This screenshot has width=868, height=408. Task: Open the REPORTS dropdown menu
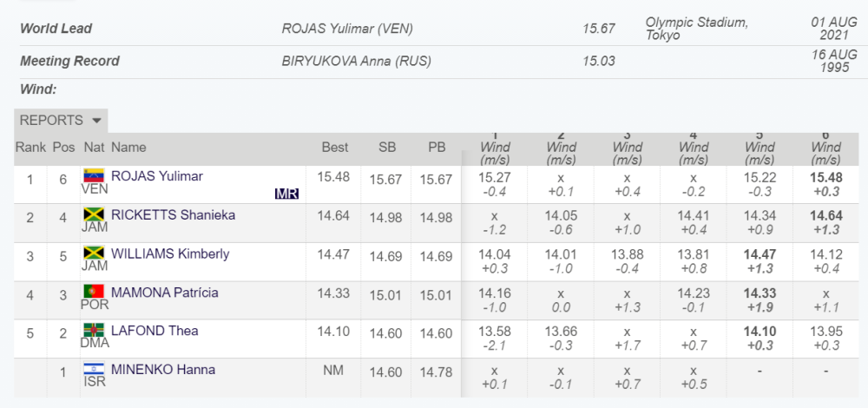(x=61, y=121)
